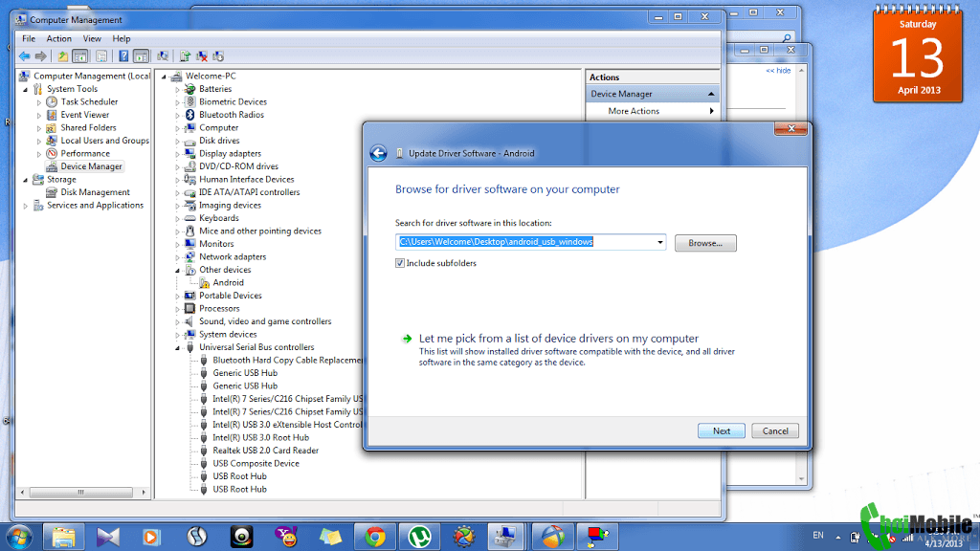Open the Action menu
The image size is (980, 551).
(x=59, y=39)
